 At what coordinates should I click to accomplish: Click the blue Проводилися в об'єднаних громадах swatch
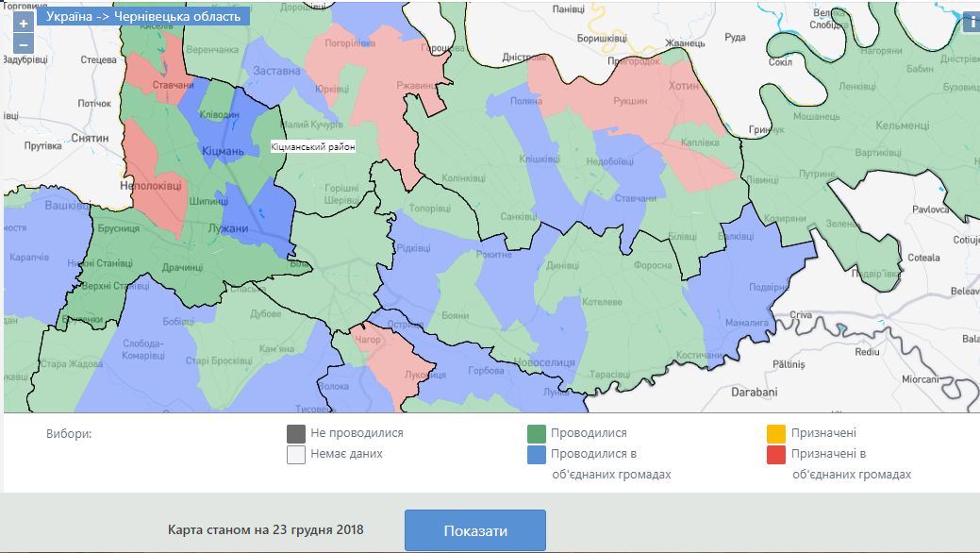[x=536, y=454]
